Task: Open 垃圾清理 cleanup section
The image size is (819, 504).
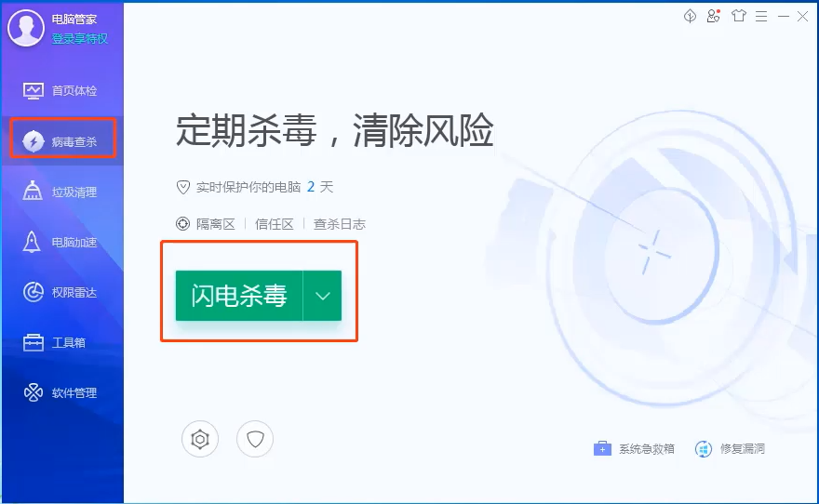Action: [61, 192]
